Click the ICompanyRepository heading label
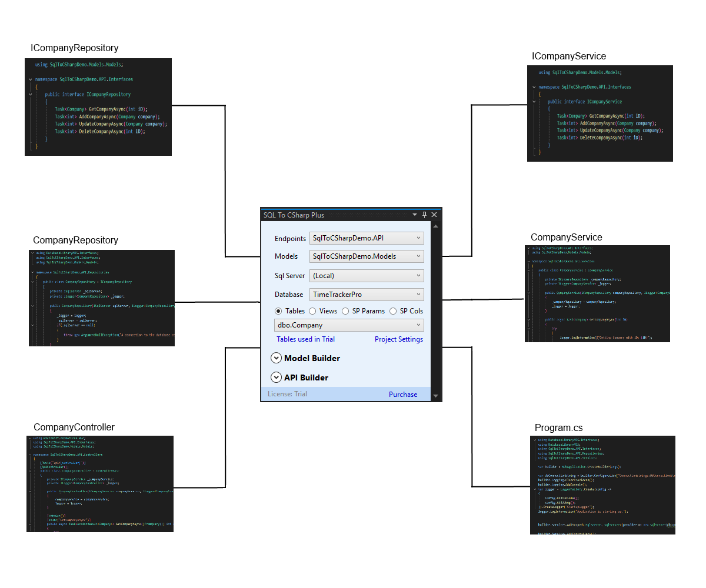 (74, 48)
